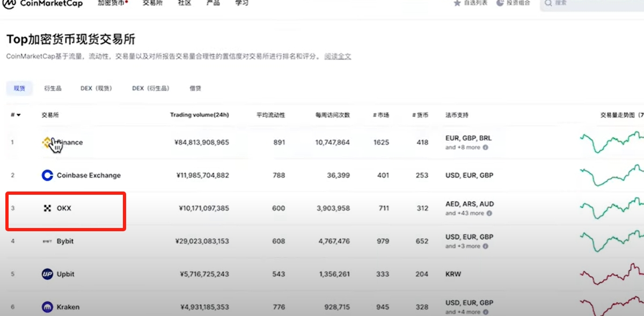Click the Upbit logo icon
Screen dimensions: 644x316
(x=47, y=274)
